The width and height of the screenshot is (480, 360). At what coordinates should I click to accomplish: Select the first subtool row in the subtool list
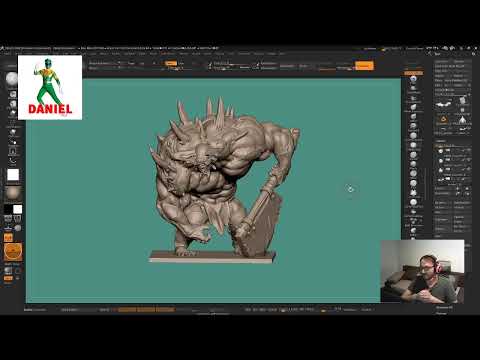click(x=453, y=151)
